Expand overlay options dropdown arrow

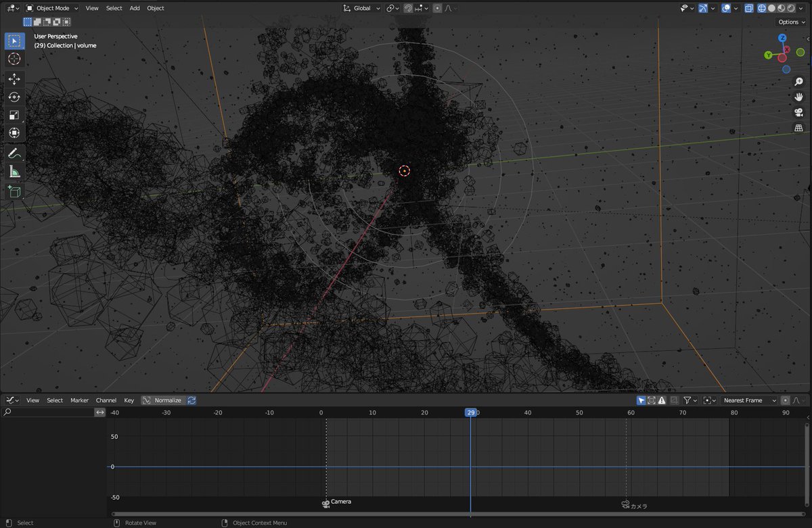[x=736, y=8]
